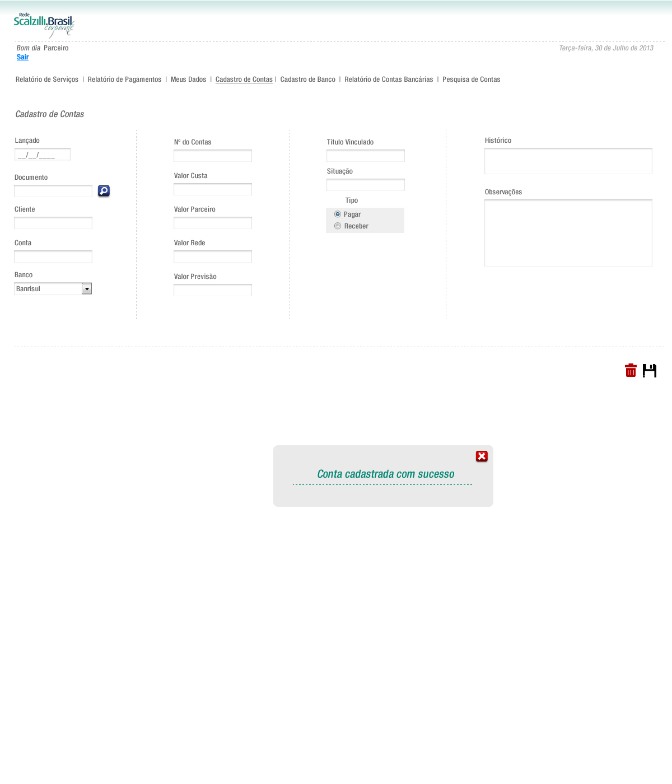Click the document search magnifier icon
This screenshot has height=784, width=672.
(104, 191)
